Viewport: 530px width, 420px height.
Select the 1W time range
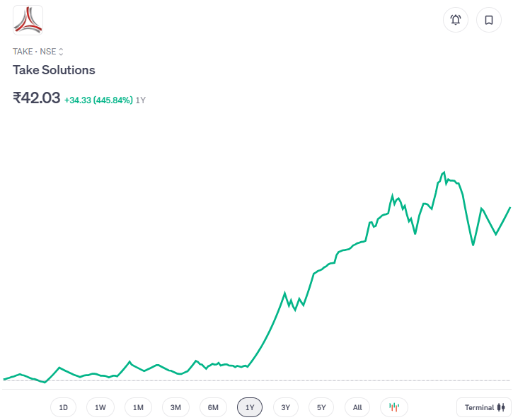click(100, 407)
